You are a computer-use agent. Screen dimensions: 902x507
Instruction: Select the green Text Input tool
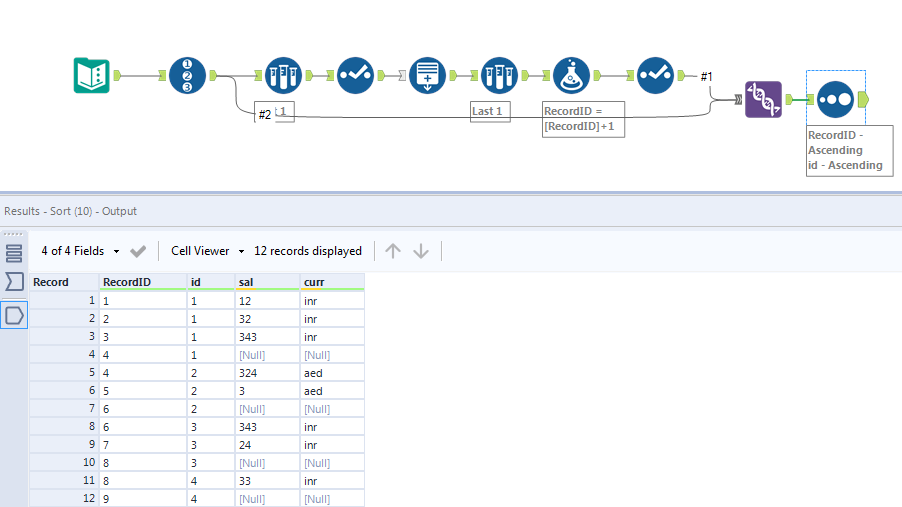pyautogui.click(x=91, y=75)
